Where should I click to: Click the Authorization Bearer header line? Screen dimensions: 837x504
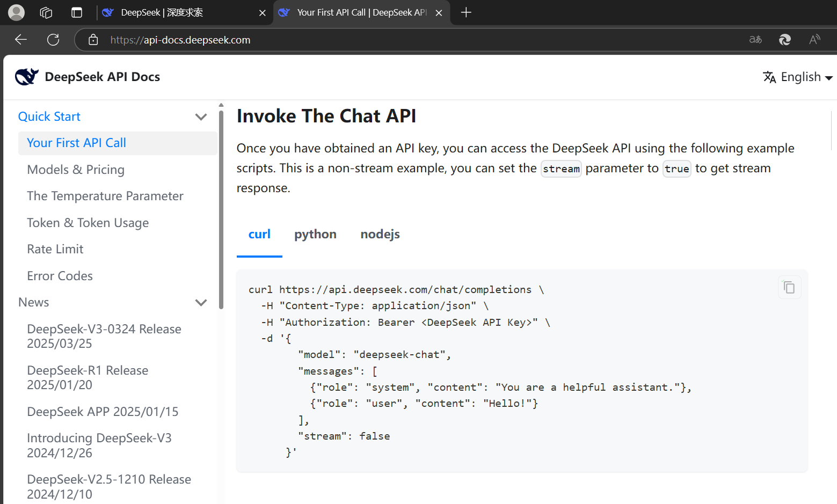tap(405, 322)
